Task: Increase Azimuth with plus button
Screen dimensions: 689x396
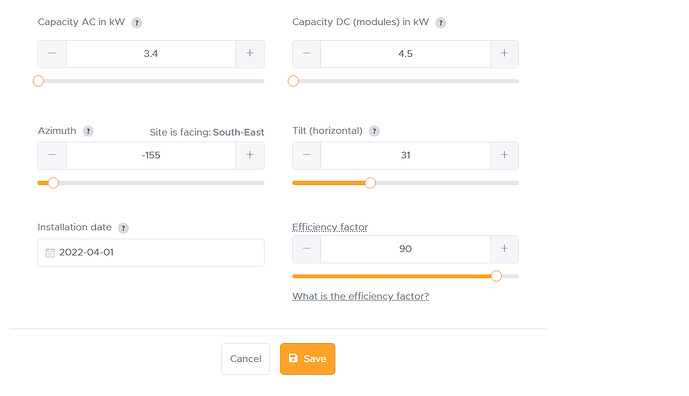Action: point(250,155)
